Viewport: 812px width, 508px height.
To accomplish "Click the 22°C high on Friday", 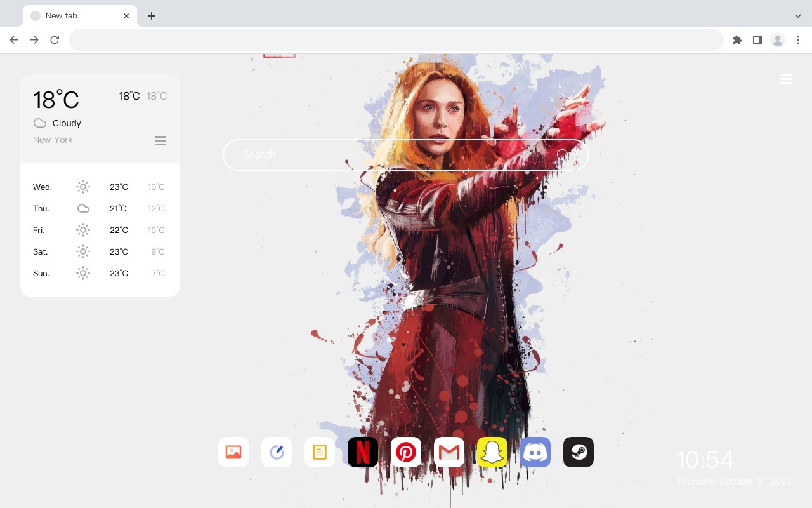I will (x=119, y=230).
